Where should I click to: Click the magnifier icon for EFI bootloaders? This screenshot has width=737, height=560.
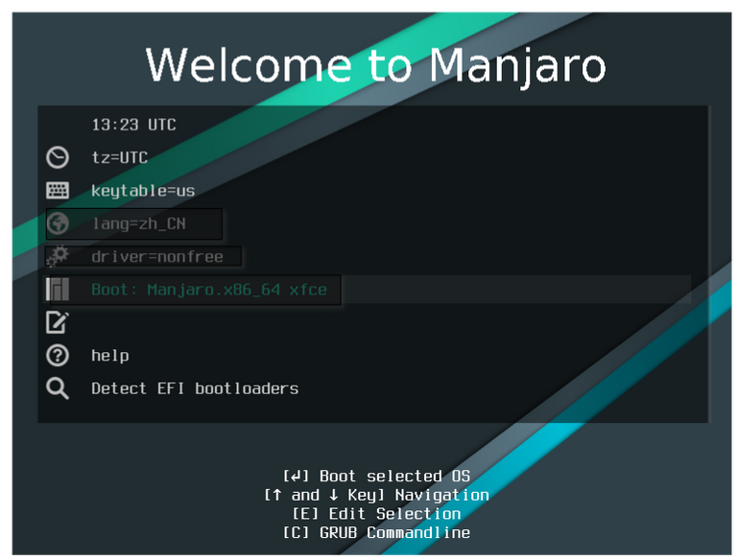click(x=58, y=388)
